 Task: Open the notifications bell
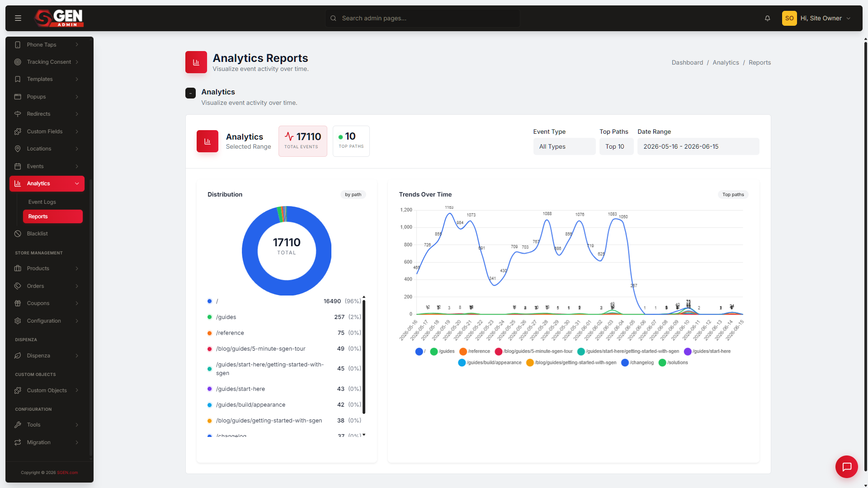tap(767, 18)
